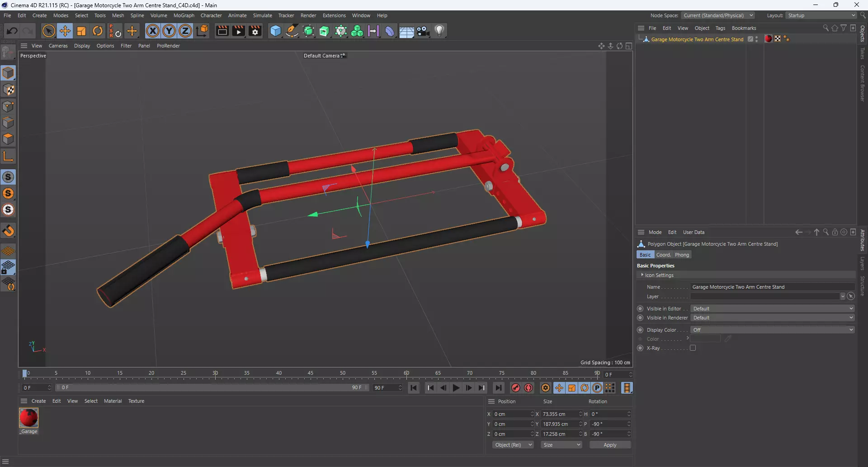868x467 pixels.
Task: Toggle Autokeying button
Action: 528,388
